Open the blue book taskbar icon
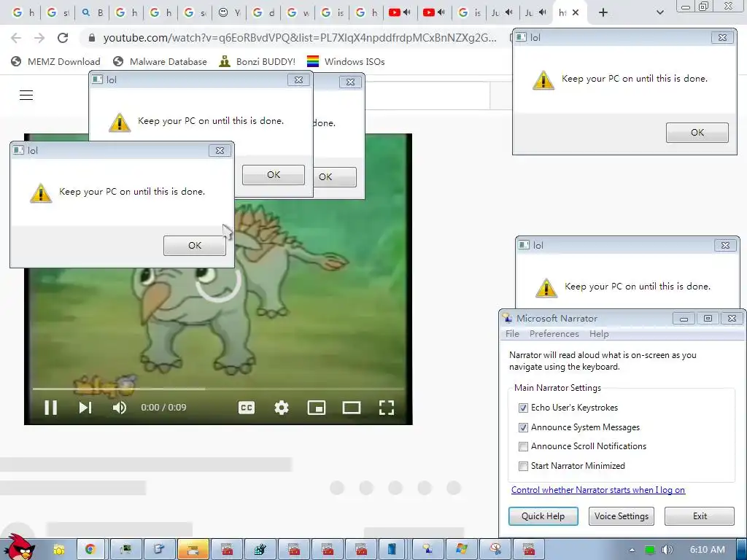 [x=392, y=550]
